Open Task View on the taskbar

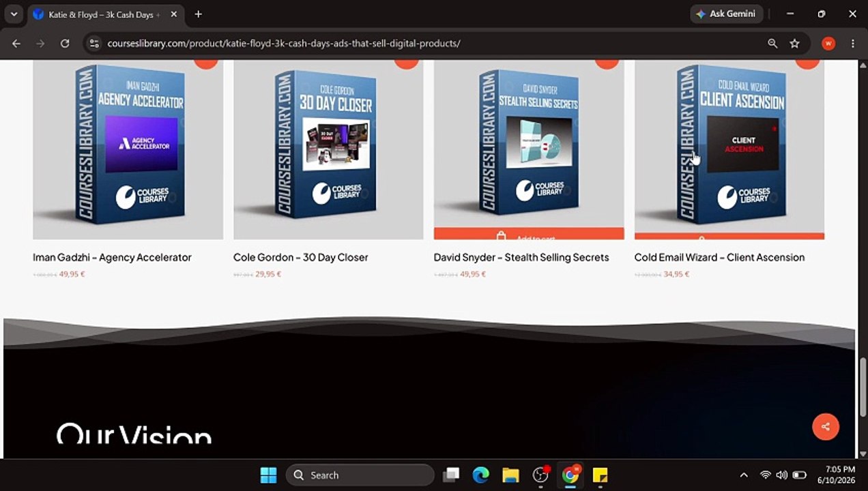click(451, 475)
